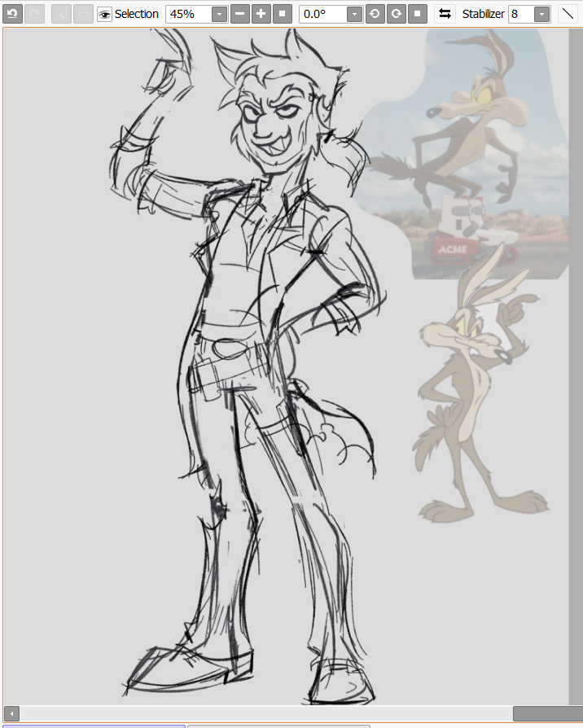Image resolution: width=583 pixels, height=728 pixels.
Task: Click the horizontal scrollbar thumb
Action: [x=548, y=713]
